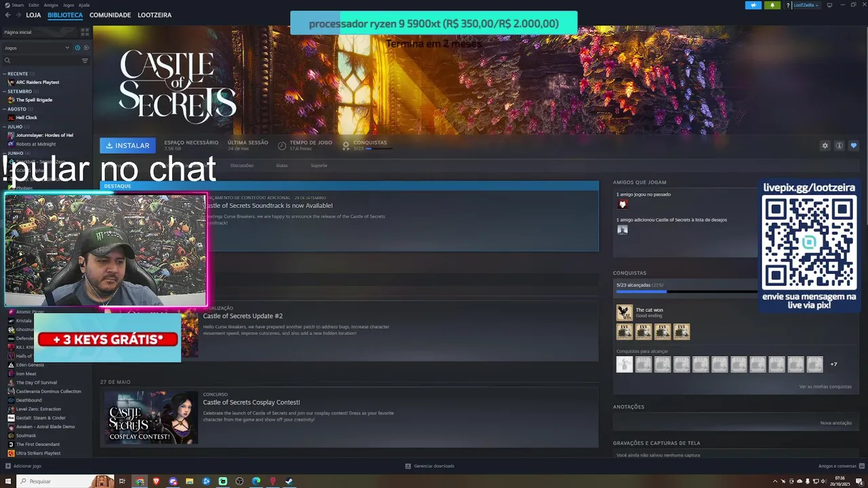
Task: Toggle sort by recent activity clock icon
Action: (77, 48)
